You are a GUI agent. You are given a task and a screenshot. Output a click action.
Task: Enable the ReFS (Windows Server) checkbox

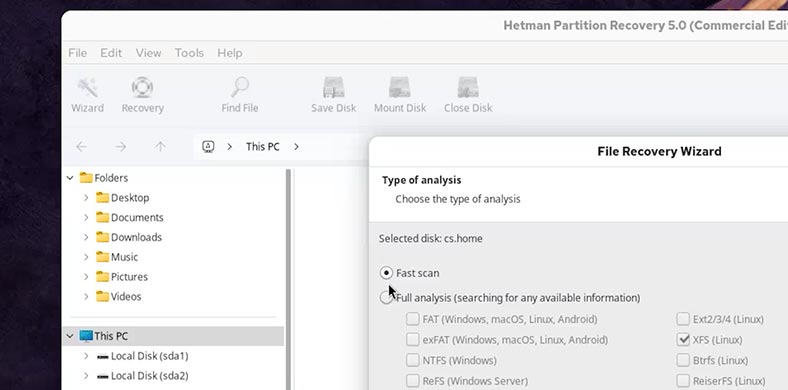413,381
